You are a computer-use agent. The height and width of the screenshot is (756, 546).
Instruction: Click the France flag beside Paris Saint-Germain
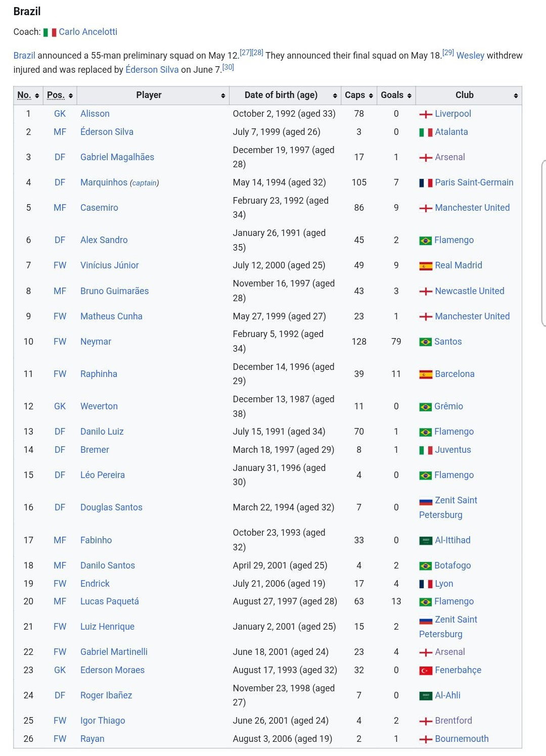click(x=426, y=183)
